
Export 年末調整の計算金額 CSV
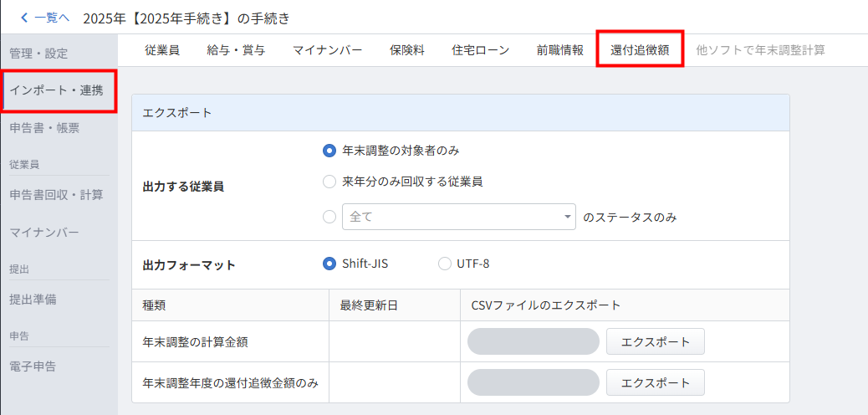(x=655, y=341)
